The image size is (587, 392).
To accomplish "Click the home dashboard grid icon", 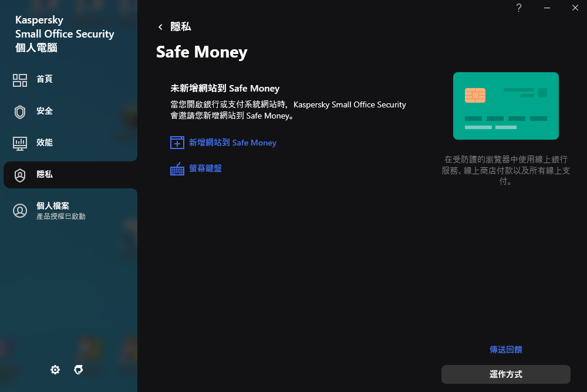I will (20, 80).
